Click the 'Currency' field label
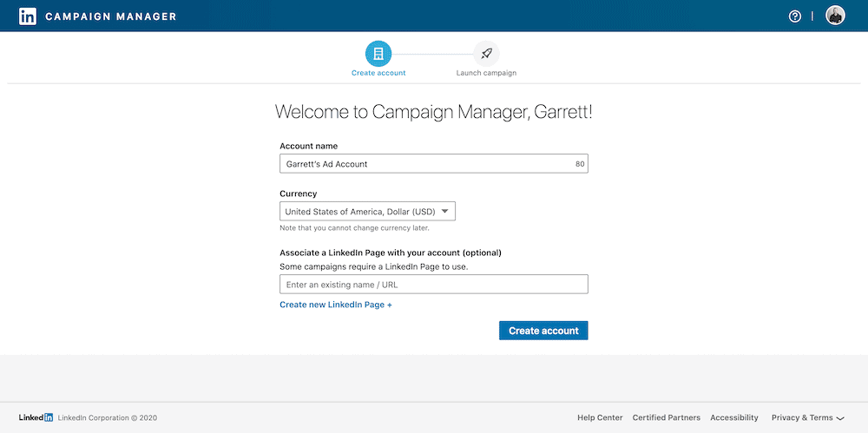868x433 pixels. [x=299, y=194]
